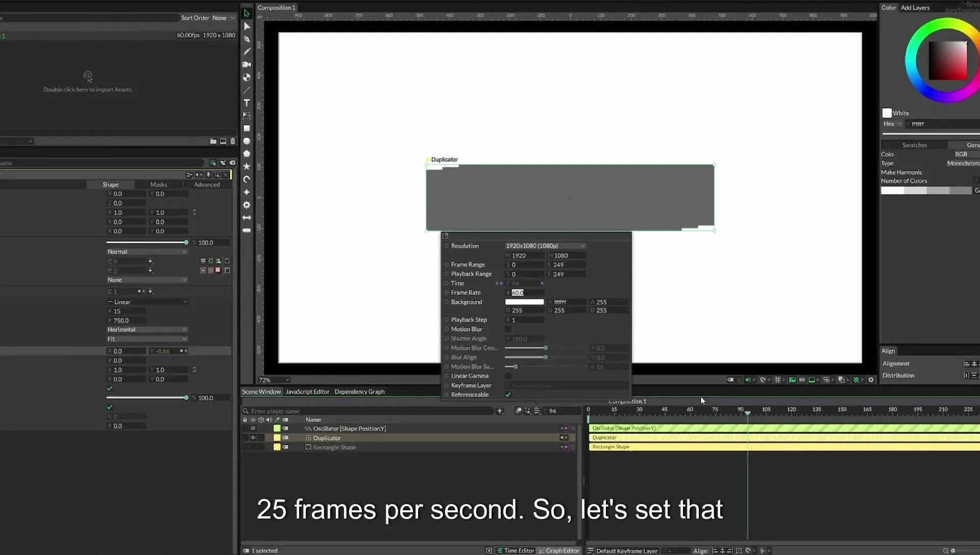
Task: Click the add layer plus button
Action: [x=500, y=411]
